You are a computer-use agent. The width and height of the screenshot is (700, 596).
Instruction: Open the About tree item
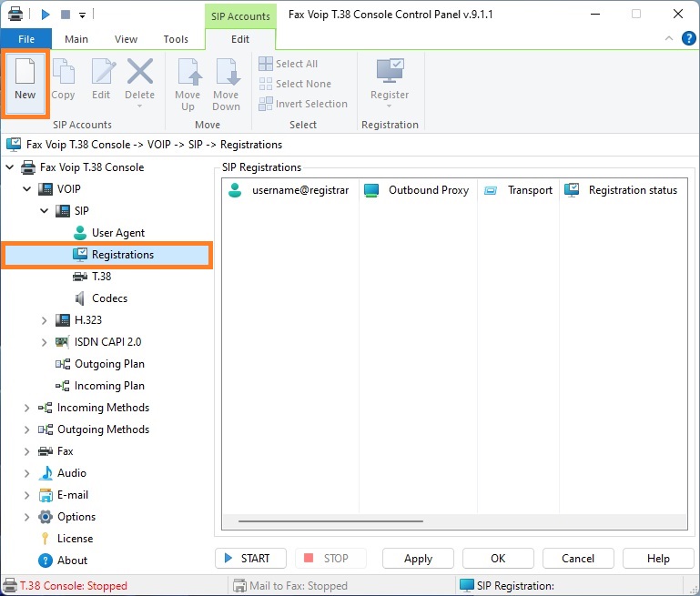[72, 561]
